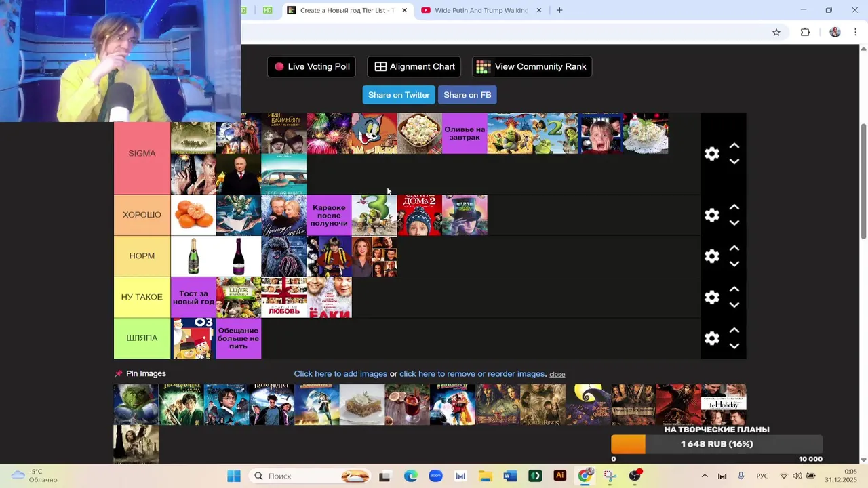Select the Оливье на завтрак tile
This screenshot has height=488, width=868.
(x=465, y=134)
